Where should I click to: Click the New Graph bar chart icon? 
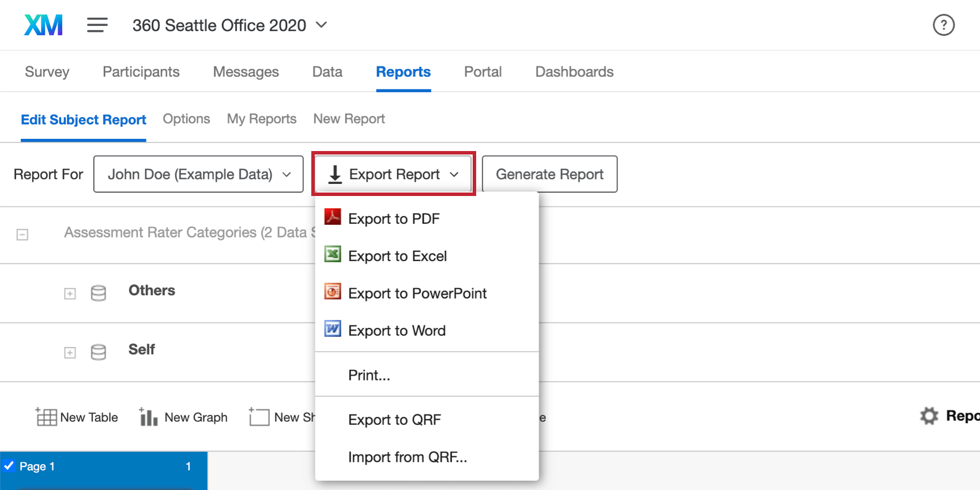tap(148, 416)
